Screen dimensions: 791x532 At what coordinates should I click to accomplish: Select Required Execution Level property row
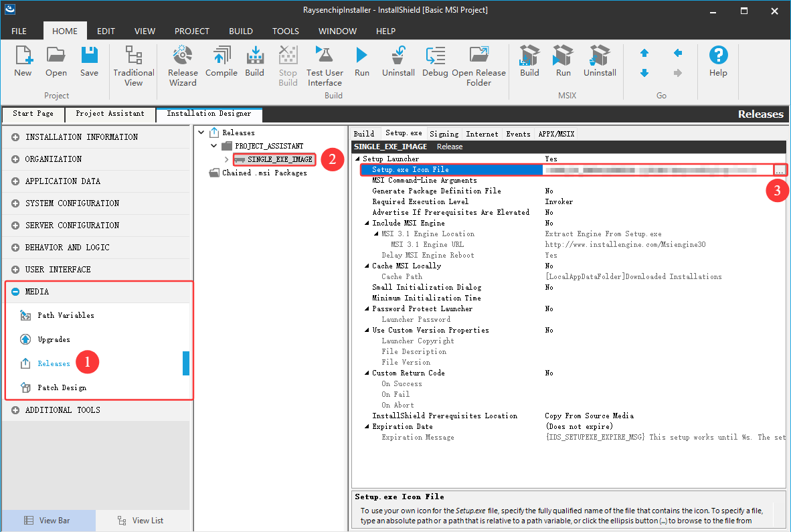click(x=567, y=201)
